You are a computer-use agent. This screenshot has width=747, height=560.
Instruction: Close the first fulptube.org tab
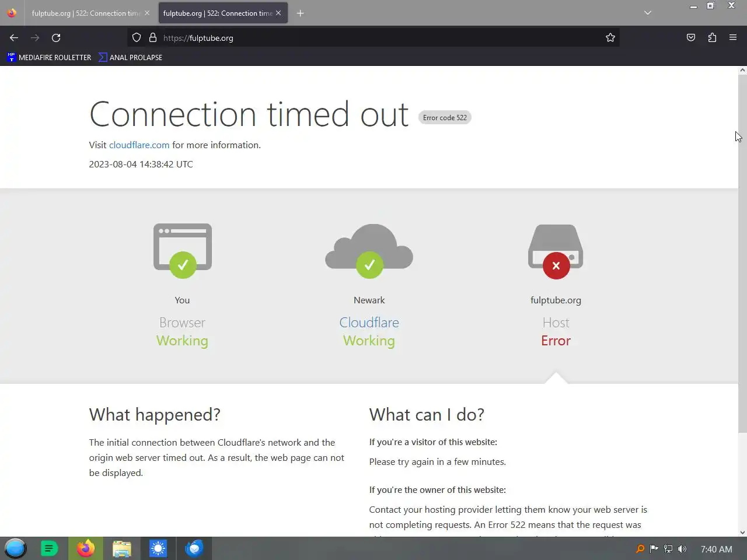click(147, 13)
